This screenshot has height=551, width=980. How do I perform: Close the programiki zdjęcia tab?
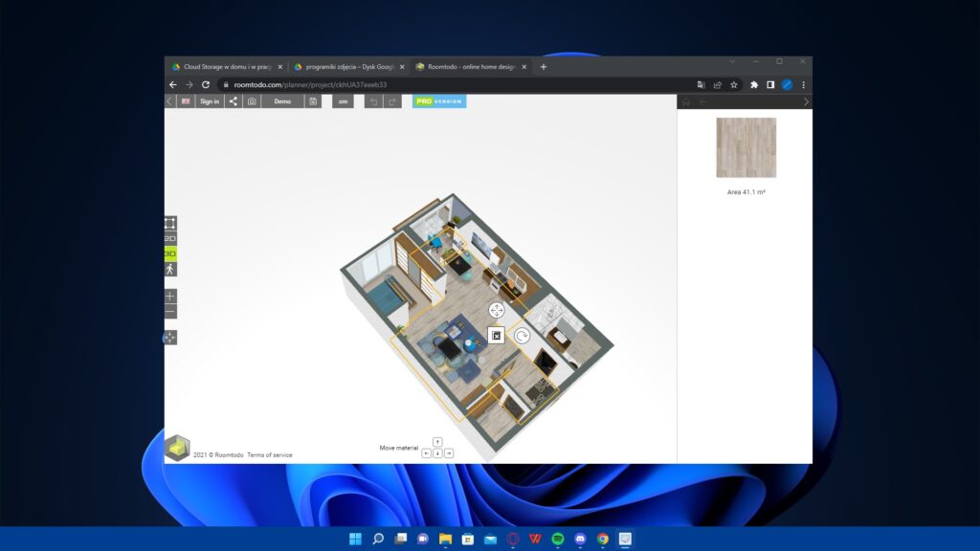click(402, 67)
